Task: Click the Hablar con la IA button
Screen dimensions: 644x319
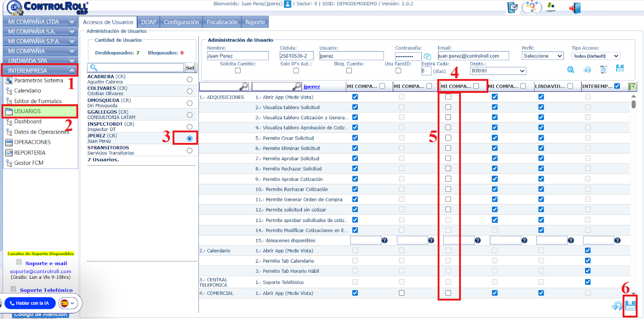Action: tap(30, 303)
